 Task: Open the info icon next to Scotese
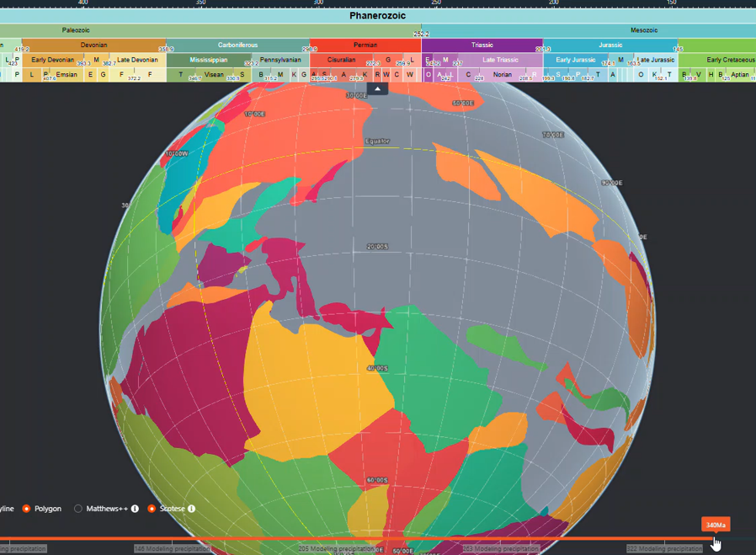(191, 509)
